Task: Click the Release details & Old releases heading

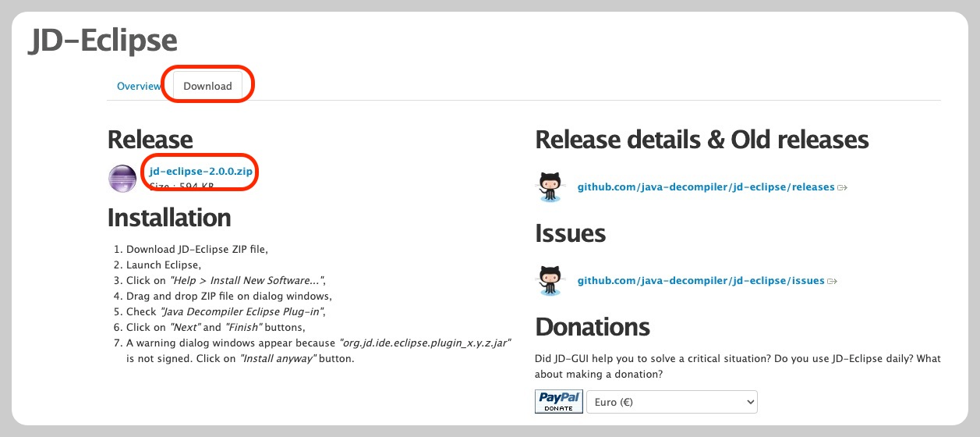Action: pyautogui.click(x=702, y=140)
